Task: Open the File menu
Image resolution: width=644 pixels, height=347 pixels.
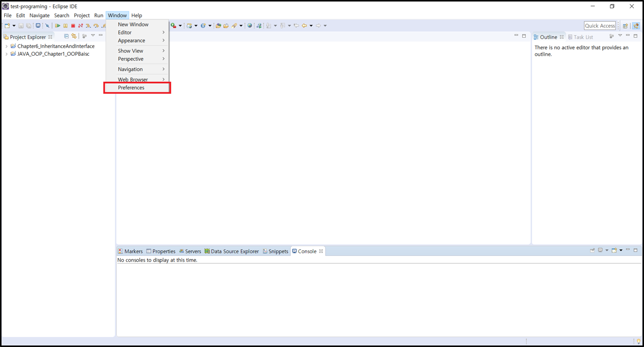Action: point(8,16)
